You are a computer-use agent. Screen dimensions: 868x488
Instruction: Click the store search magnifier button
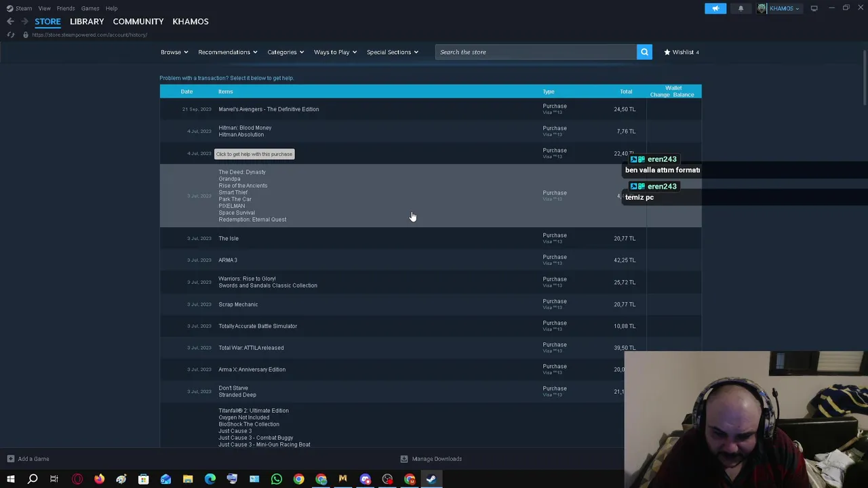[644, 52]
